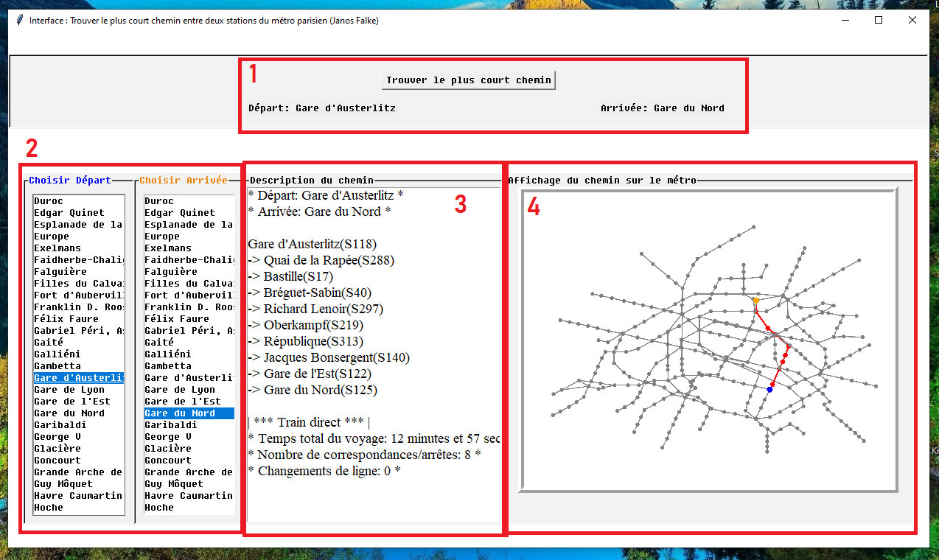Choose Exelmans in the Choisir Départ list

78,248
